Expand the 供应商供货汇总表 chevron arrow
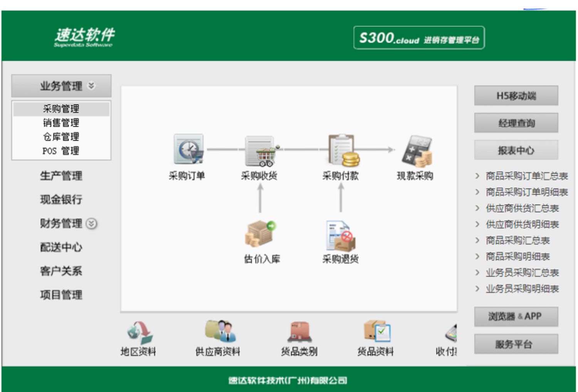This screenshot has height=392, width=578. click(477, 208)
